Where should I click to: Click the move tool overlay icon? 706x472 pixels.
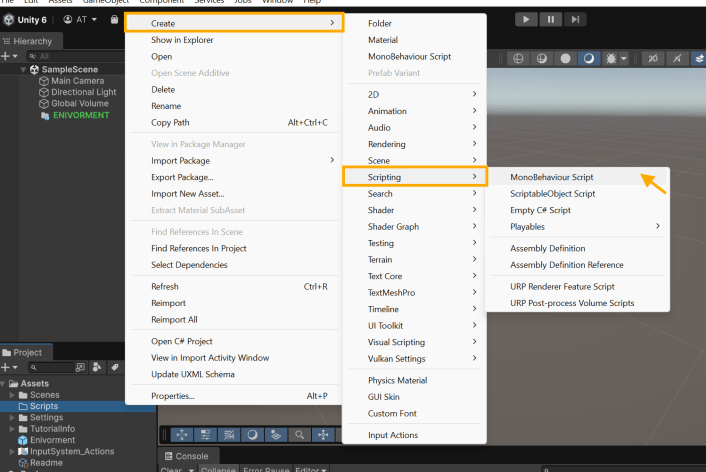coord(182,435)
